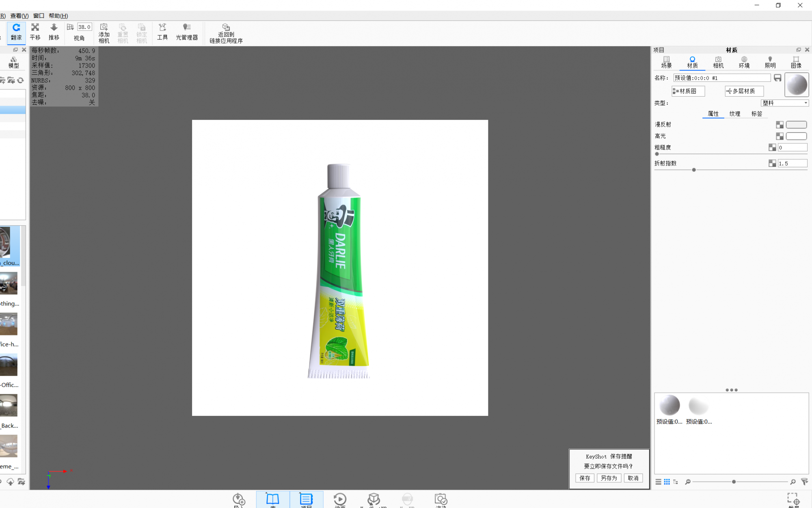Save material to library icon next to name
The height and width of the screenshot is (508, 812).
(777, 78)
